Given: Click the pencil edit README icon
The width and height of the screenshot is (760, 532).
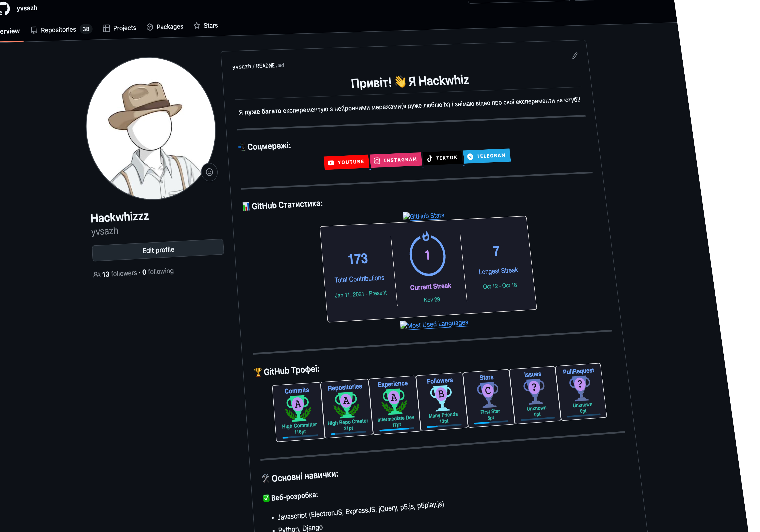Looking at the screenshot, I should pyautogui.click(x=575, y=56).
